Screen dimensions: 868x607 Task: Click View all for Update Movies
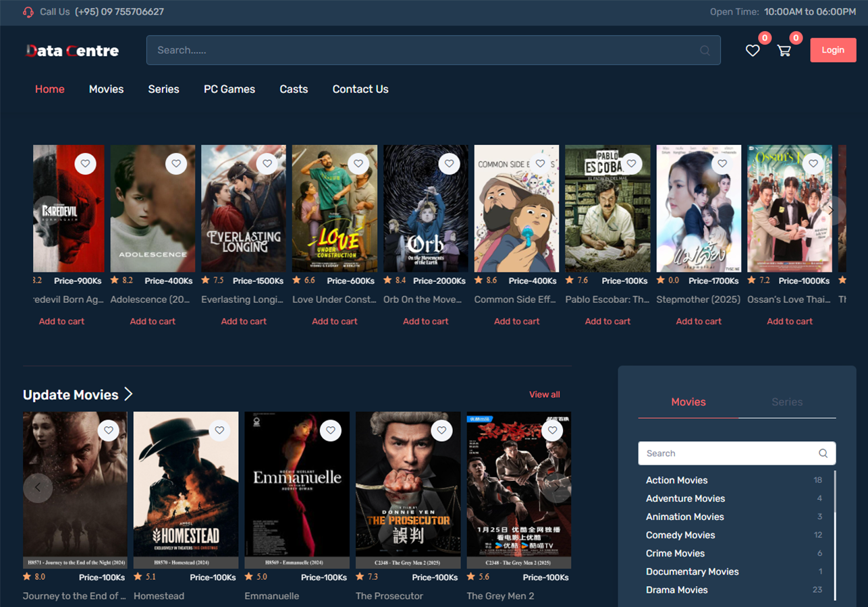pyautogui.click(x=545, y=395)
